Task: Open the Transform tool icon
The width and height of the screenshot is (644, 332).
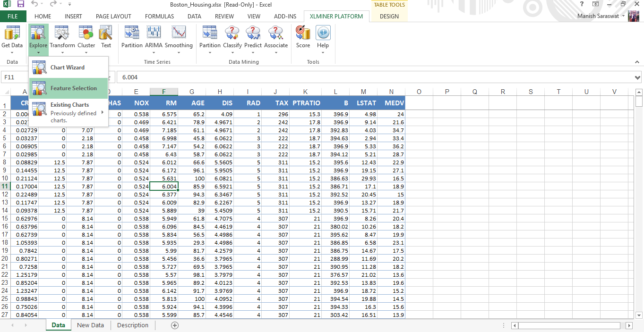Action: pyautogui.click(x=62, y=34)
